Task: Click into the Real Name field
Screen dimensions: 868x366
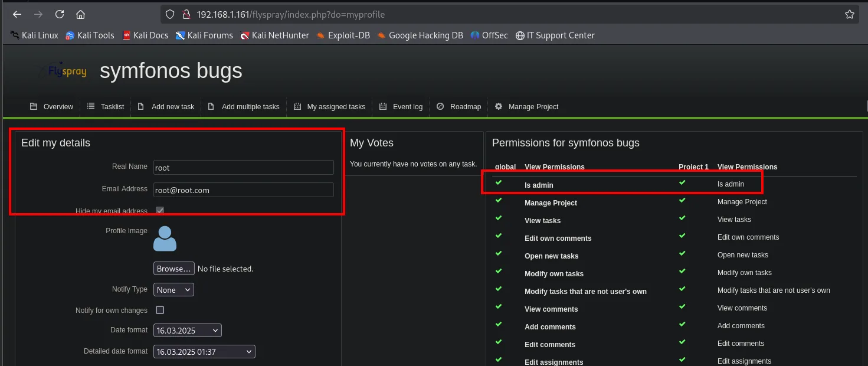Action: pos(244,168)
